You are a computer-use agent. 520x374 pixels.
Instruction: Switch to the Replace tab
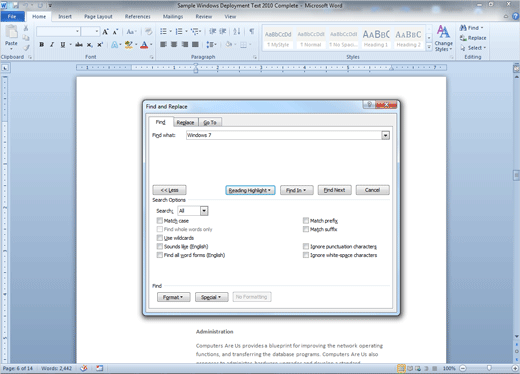186,122
